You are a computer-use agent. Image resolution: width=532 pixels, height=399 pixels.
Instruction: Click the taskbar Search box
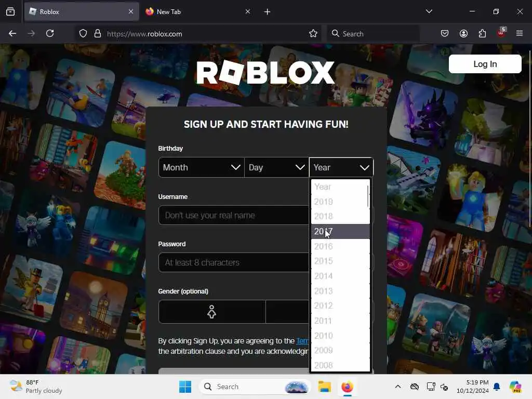tap(255, 387)
